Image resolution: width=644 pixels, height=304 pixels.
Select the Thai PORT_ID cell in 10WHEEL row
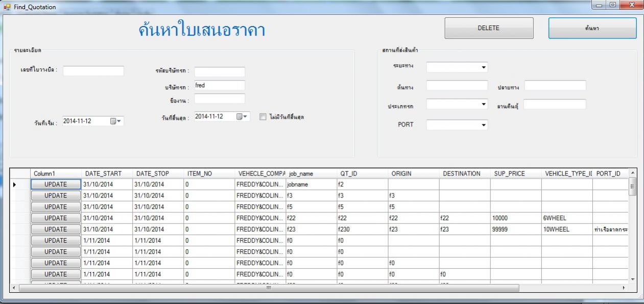[x=610, y=229]
